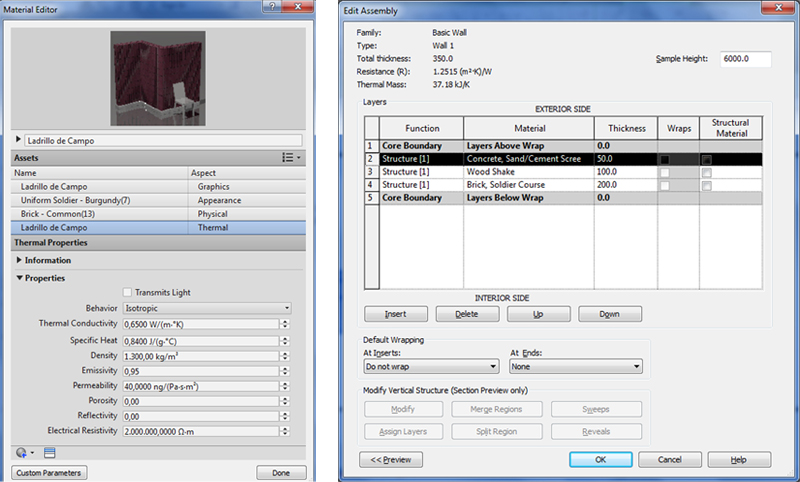The image size is (800, 482).
Task: Open the At Inserts wrapping dropdown
Action: click(431, 366)
